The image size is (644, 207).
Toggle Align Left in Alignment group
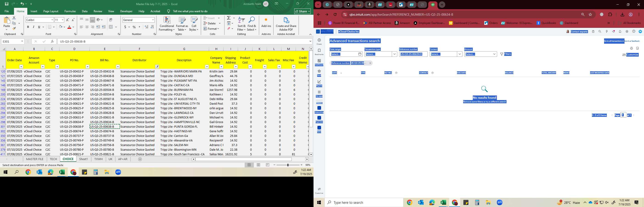pyautogui.click(x=81, y=27)
